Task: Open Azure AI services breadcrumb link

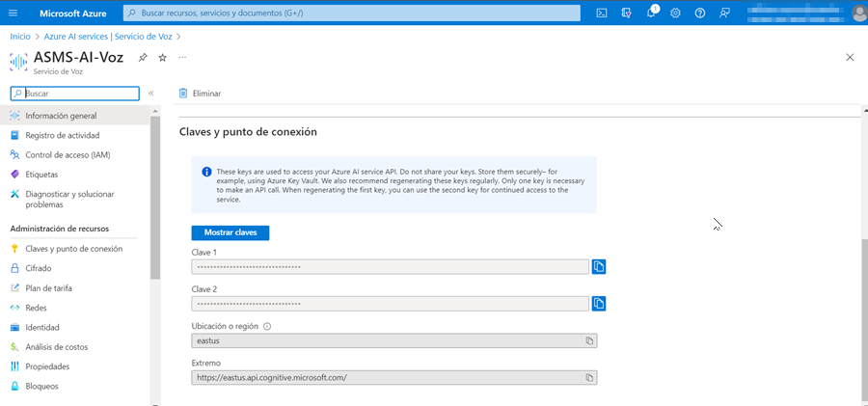Action: (x=108, y=37)
